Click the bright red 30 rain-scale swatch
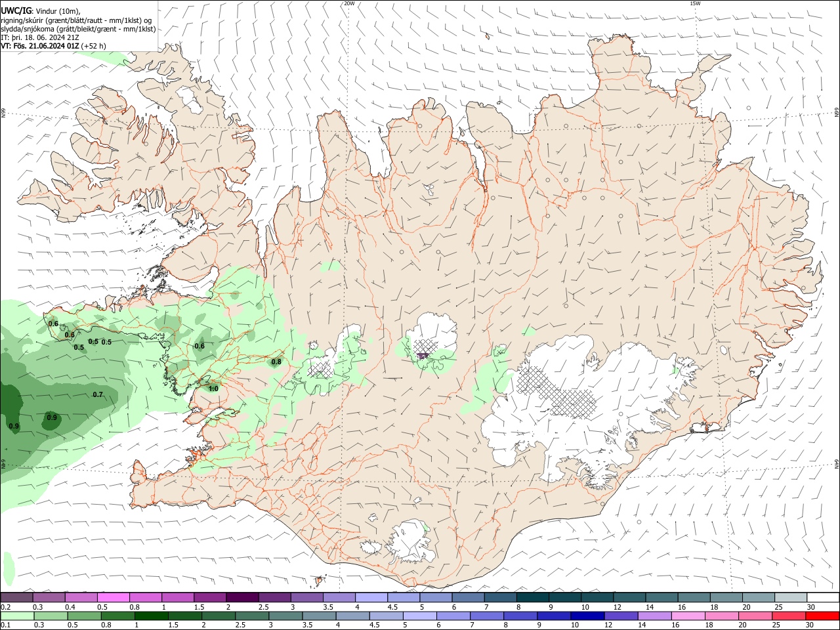Screen dimensions: 840x630 [x=823, y=616]
